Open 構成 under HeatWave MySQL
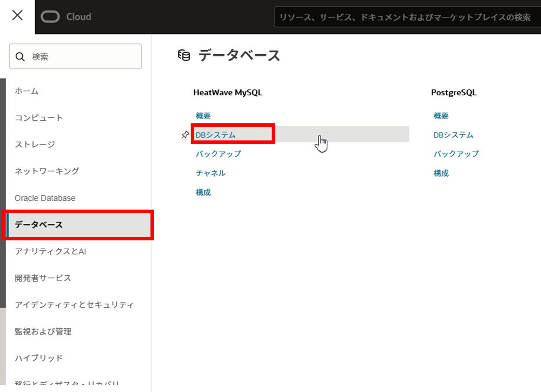Viewport: 541px width, 392px height. click(203, 192)
